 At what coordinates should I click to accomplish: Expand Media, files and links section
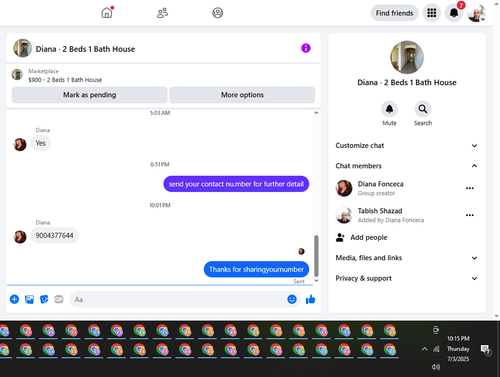(x=407, y=258)
